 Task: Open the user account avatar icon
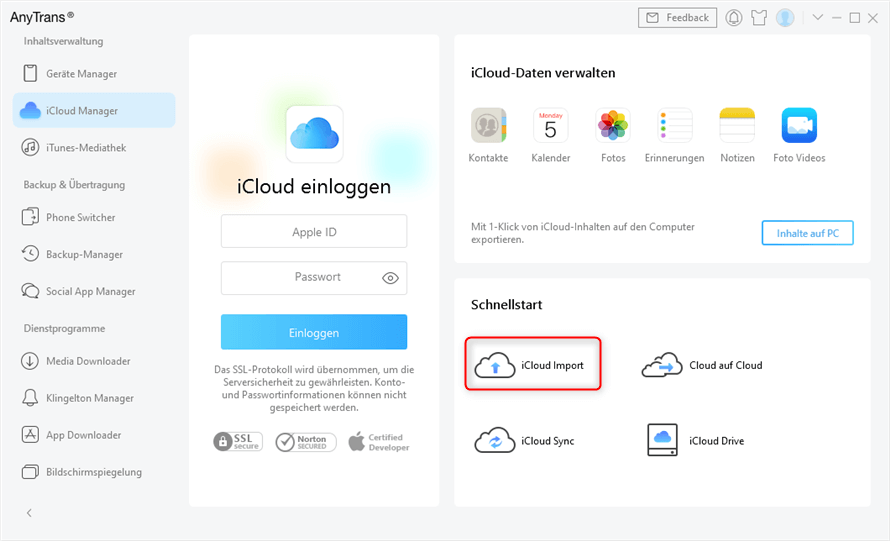[785, 18]
